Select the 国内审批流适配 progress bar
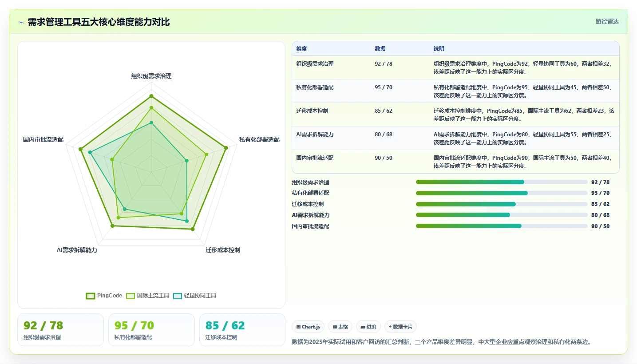637x364 pixels. [502, 226]
